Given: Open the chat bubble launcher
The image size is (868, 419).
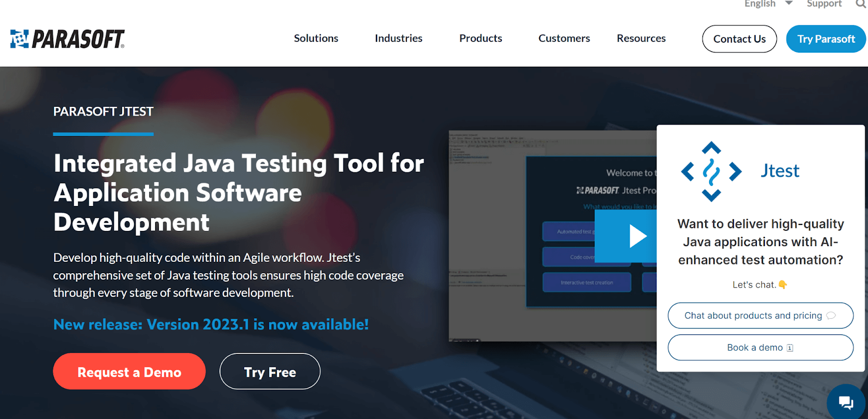Looking at the screenshot, I should tap(846, 402).
